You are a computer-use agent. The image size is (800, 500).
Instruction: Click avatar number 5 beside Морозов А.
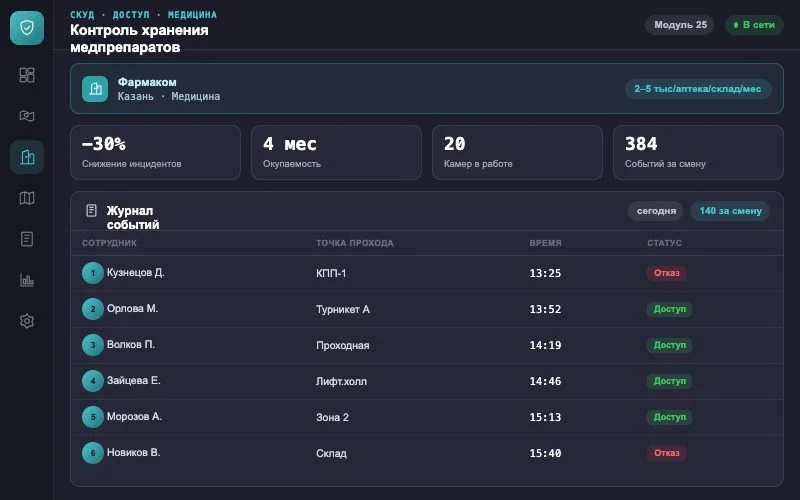pyautogui.click(x=93, y=417)
